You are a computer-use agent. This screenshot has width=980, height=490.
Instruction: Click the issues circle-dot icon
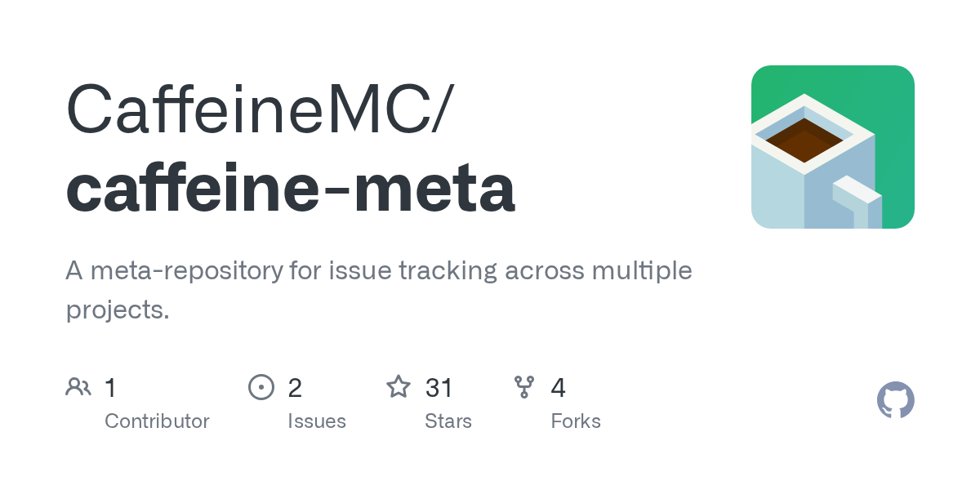click(261, 387)
